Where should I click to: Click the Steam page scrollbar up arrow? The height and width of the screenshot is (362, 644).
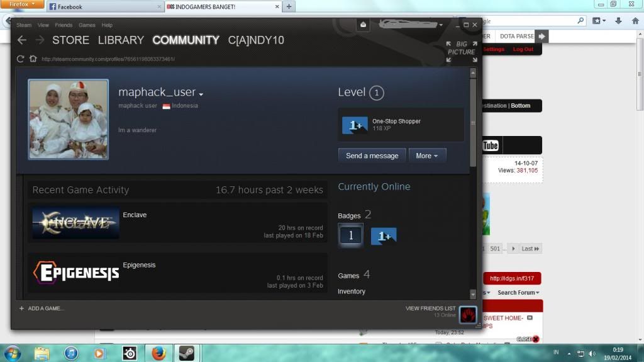click(473, 73)
